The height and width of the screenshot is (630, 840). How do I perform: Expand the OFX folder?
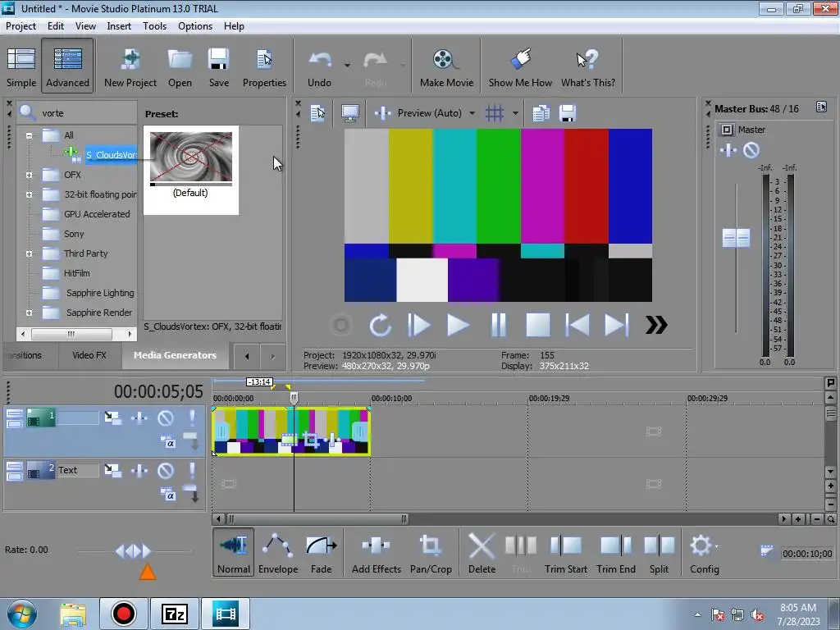tap(29, 176)
